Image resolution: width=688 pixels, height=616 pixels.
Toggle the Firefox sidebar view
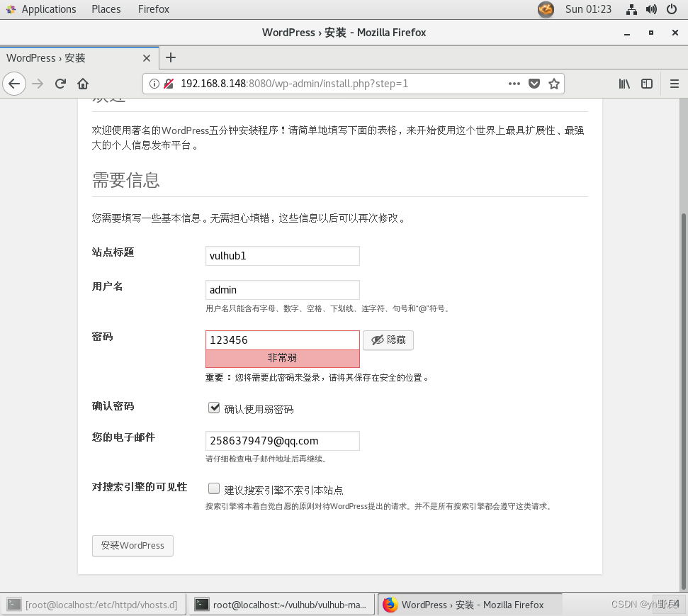click(647, 84)
